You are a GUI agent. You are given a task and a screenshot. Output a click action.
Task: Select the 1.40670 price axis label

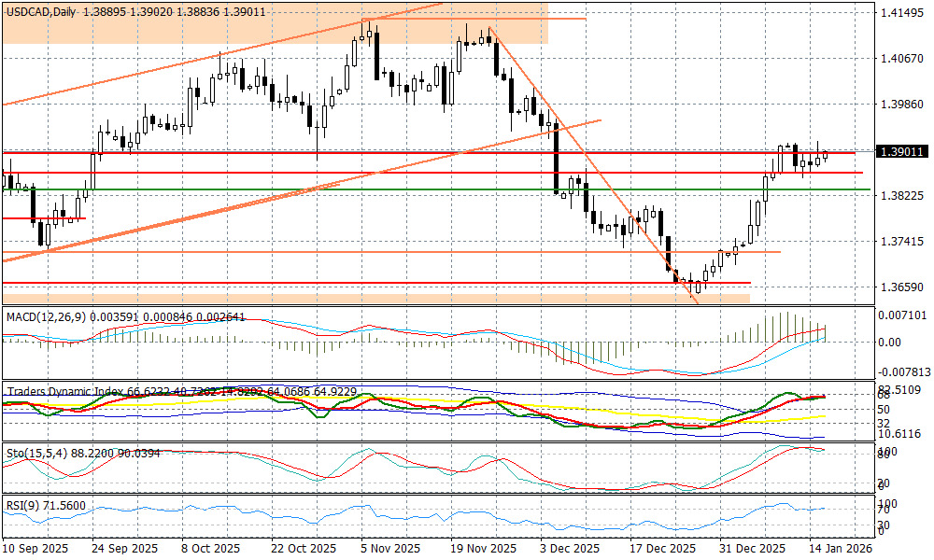[x=902, y=58]
